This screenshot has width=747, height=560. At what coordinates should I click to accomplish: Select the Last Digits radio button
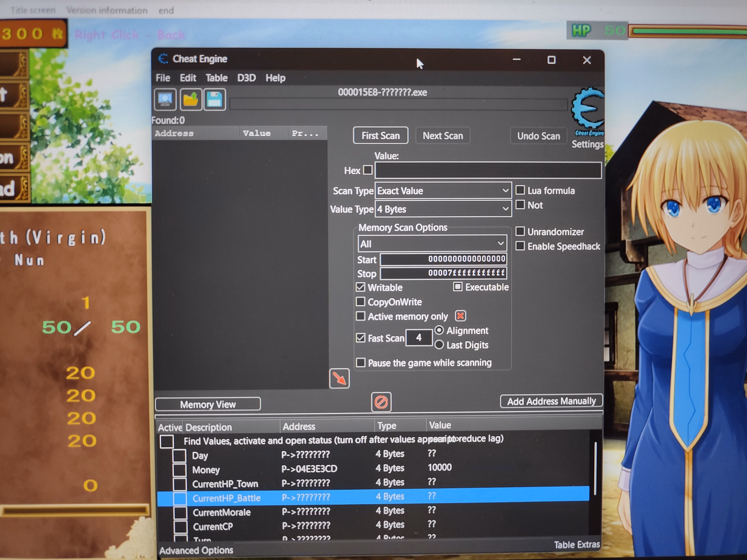click(439, 345)
